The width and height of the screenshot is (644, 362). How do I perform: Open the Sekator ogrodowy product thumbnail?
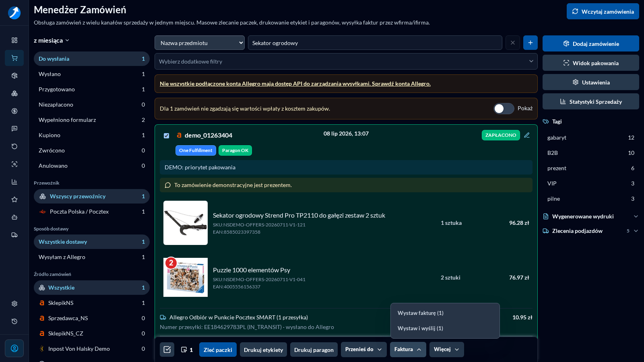click(186, 223)
